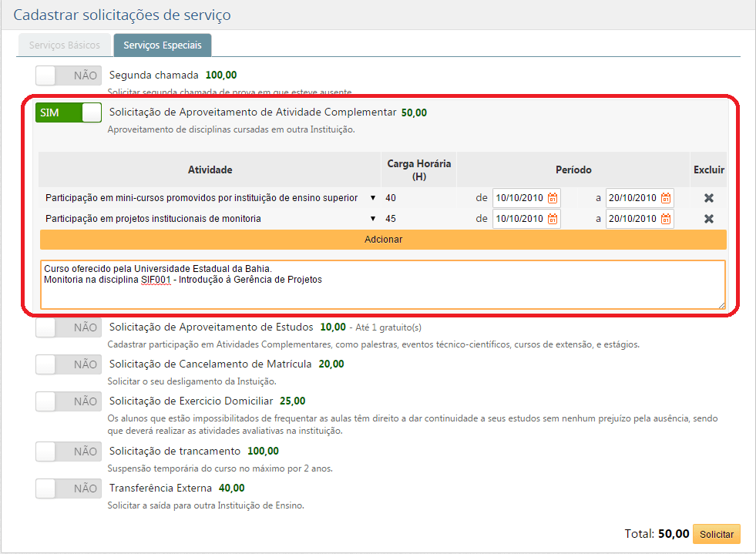Select the Serviços Especiais tab
The width and height of the screenshot is (756, 554).
pyautogui.click(x=162, y=45)
